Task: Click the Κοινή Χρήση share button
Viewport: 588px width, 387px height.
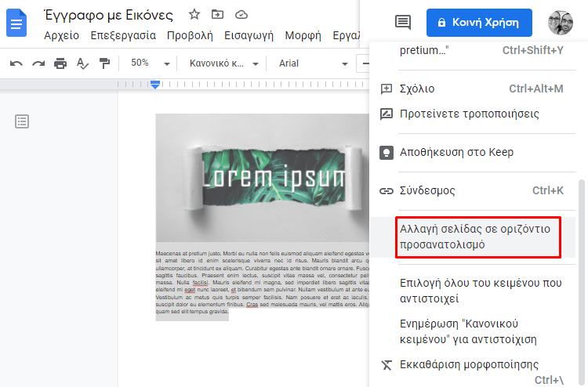Action: click(479, 23)
